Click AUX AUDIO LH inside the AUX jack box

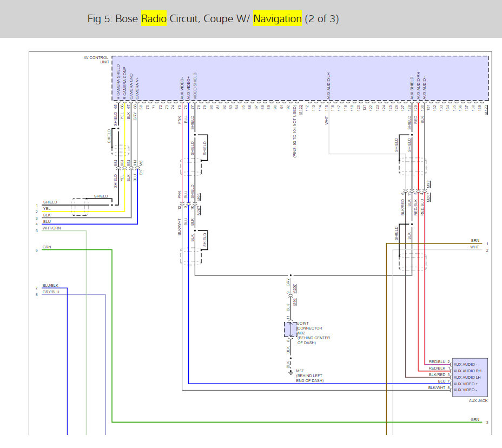[x=467, y=377]
